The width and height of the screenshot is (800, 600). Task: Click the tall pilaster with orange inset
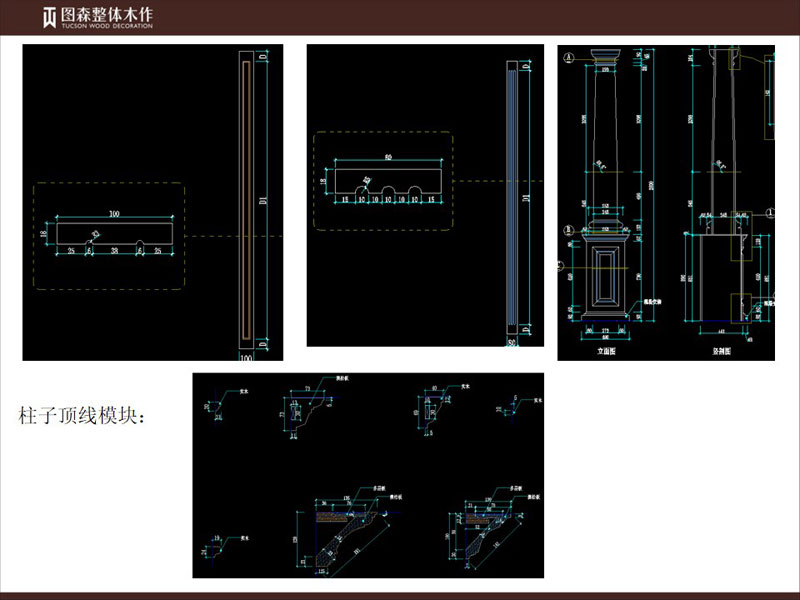[246, 198]
